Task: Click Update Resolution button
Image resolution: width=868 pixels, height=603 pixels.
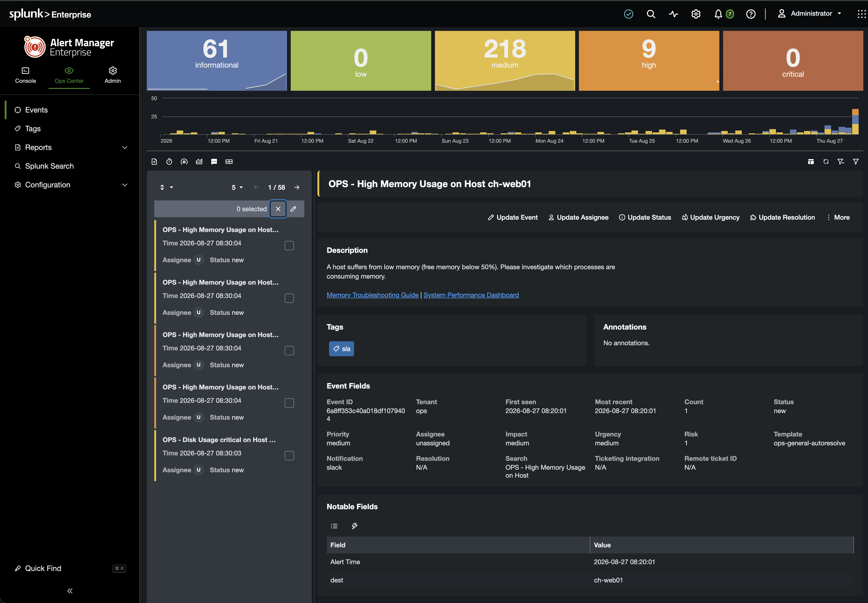Action: pos(782,217)
